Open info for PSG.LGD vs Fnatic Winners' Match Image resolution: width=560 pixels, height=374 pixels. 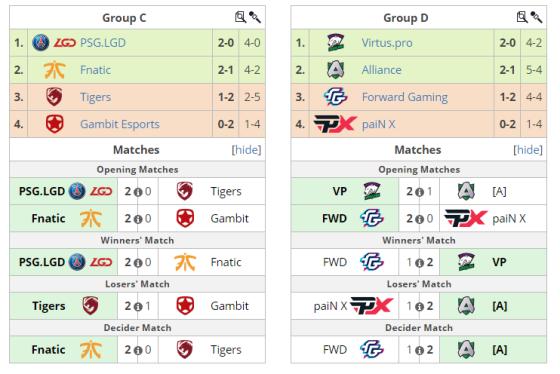(138, 263)
